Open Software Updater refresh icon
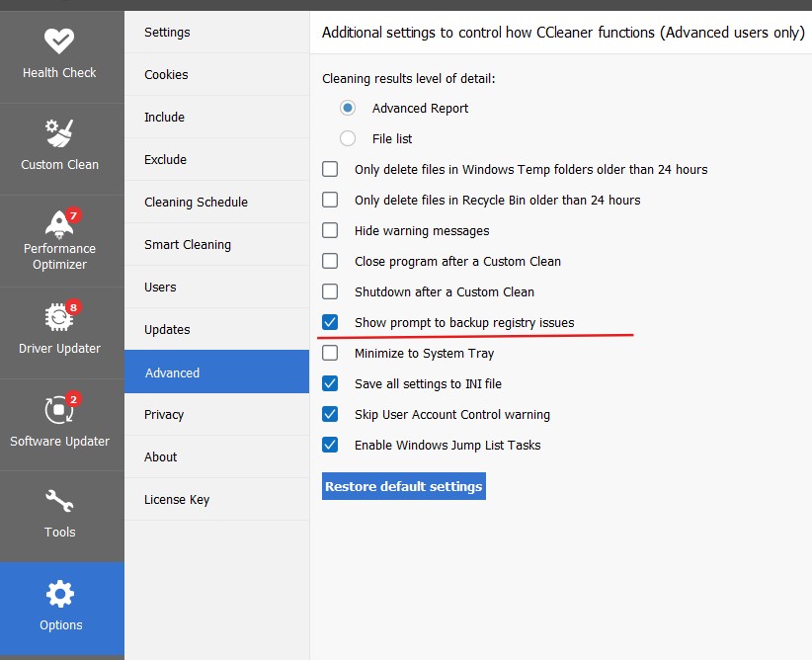This screenshot has height=660, width=812. click(59, 409)
